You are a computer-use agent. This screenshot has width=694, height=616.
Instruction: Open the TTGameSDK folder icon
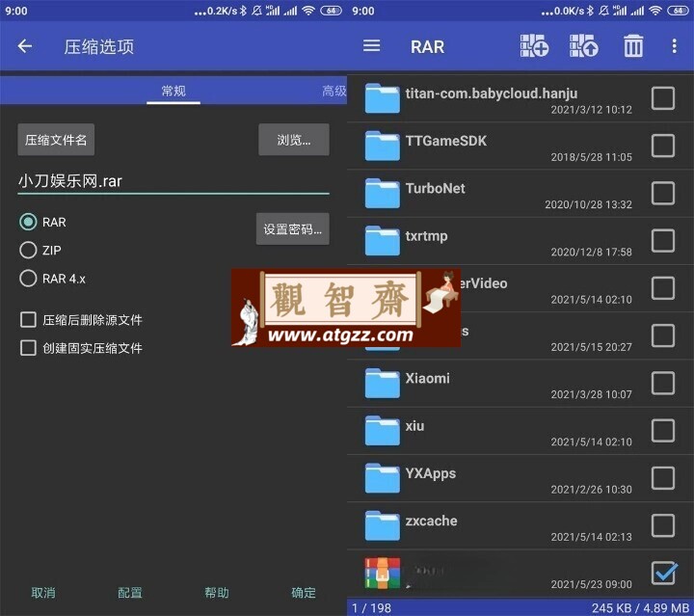coord(383,146)
